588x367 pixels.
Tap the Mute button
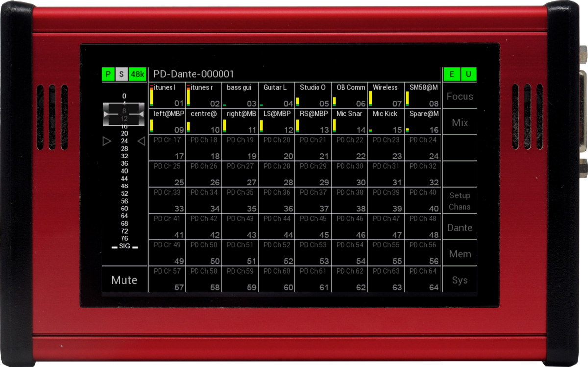pyautogui.click(x=124, y=280)
